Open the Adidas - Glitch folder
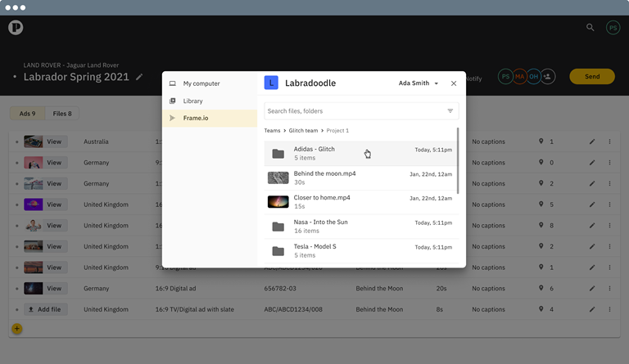Screen dimensions: 629x364 pos(360,153)
